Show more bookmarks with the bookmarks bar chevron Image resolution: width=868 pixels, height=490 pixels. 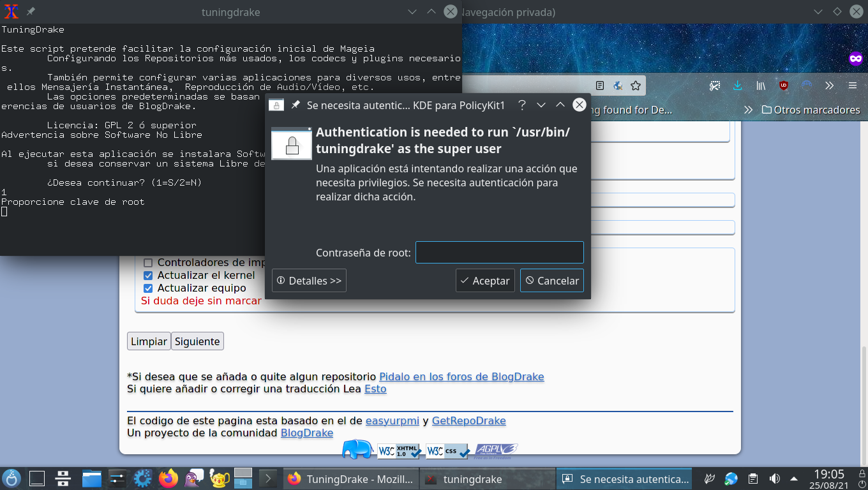[749, 110]
